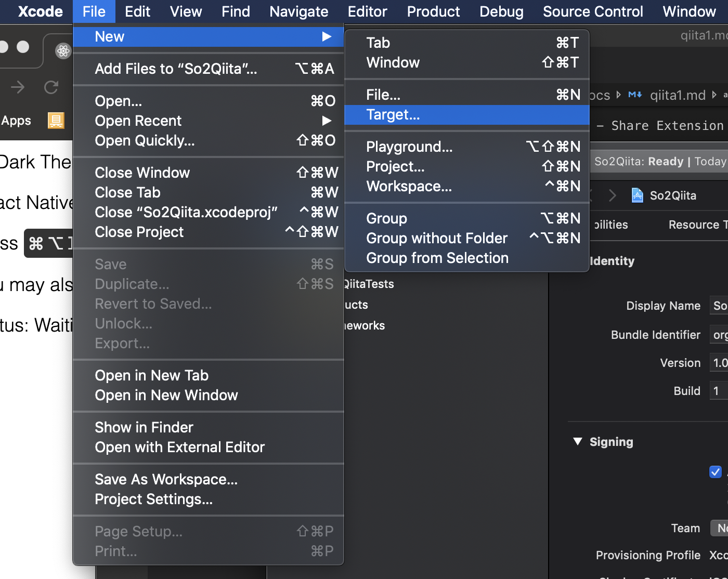Open the Team dropdown
This screenshot has height=579, width=728.
[720, 528]
